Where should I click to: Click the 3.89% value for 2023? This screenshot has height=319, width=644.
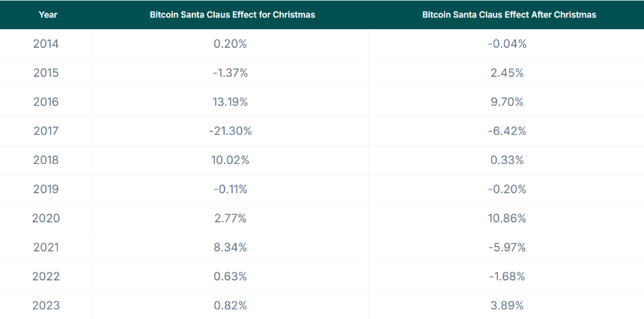click(507, 306)
